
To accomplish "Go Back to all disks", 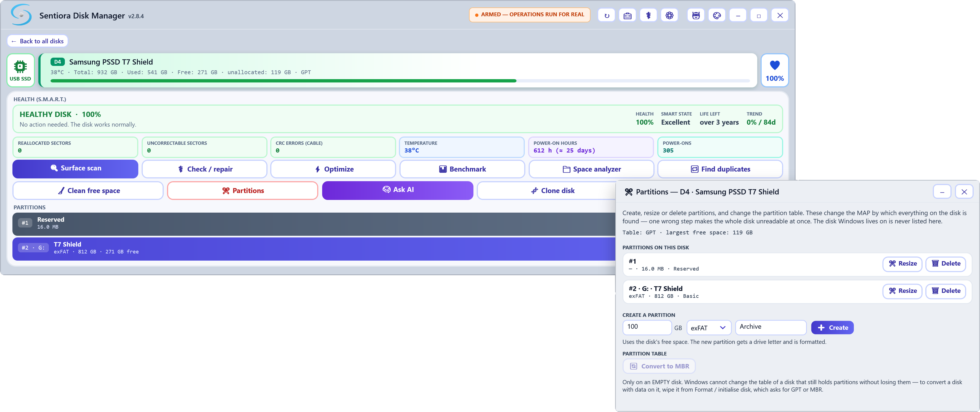I will click(37, 41).
